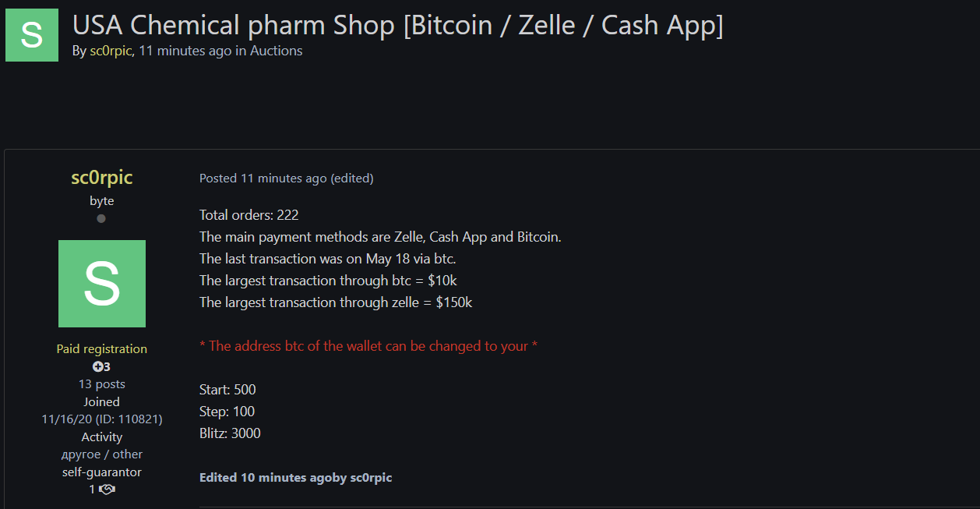
Task: Open the sc0rpic username above the avatar
Action: [102, 178]
